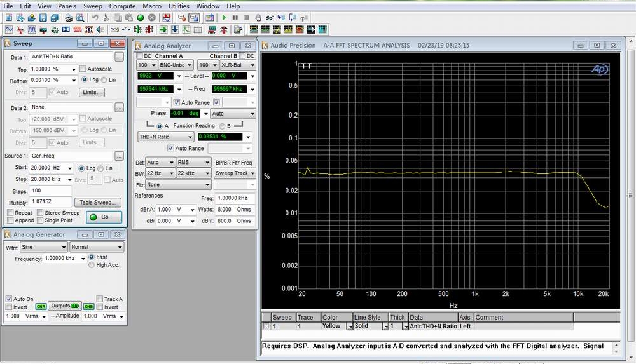Image resolution: width=636 pixels, height=364 pixels.
Task: Click the Save floppy disk icon
Action: [x=43, y=18]
